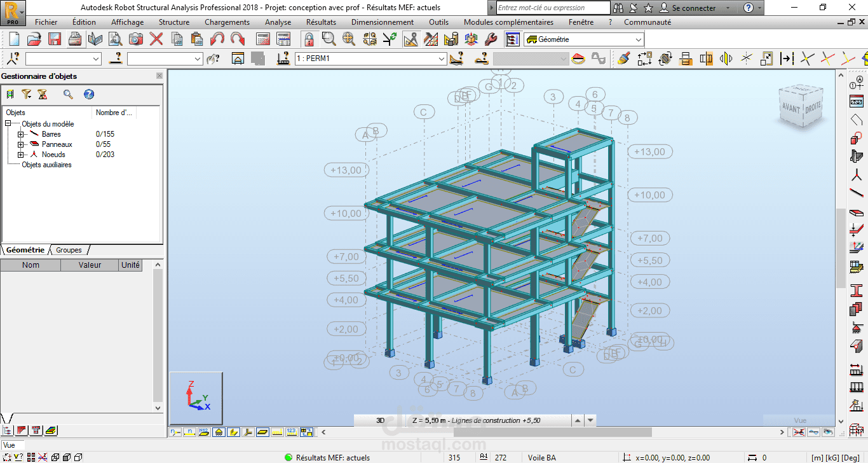868x463 pixels.
Task: Switch to the Groupes tab
Action: (x=69, y=250)
